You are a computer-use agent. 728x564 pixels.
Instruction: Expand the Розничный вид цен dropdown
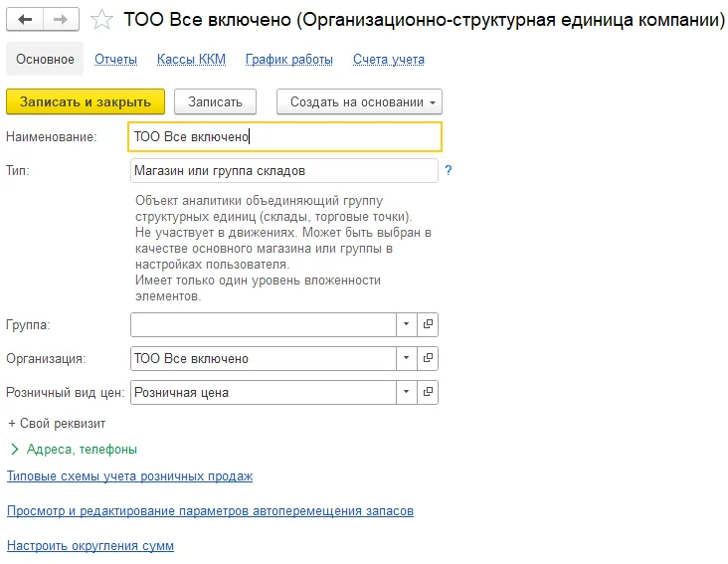406,392
